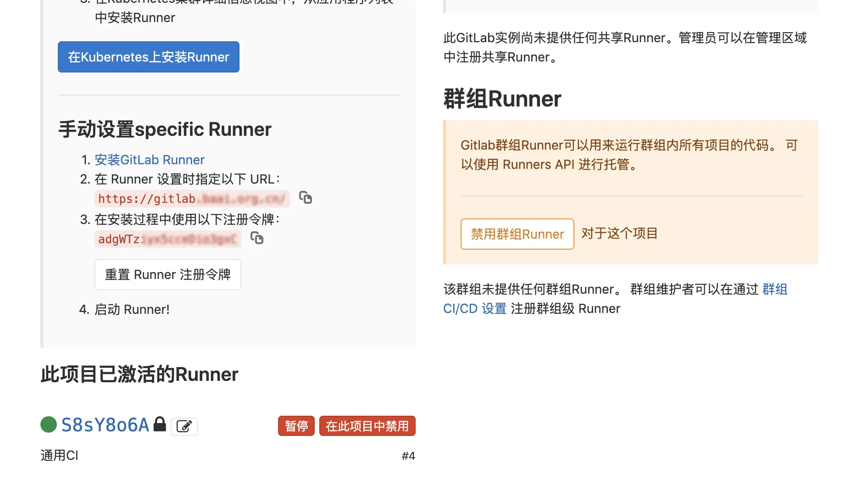Copy the Runner registration token
Viewport: 868px width, 502px height.
(257, 239)
